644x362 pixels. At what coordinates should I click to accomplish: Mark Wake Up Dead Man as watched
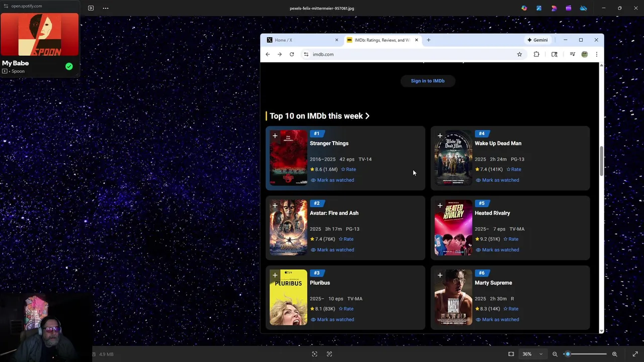coord(498,180)
